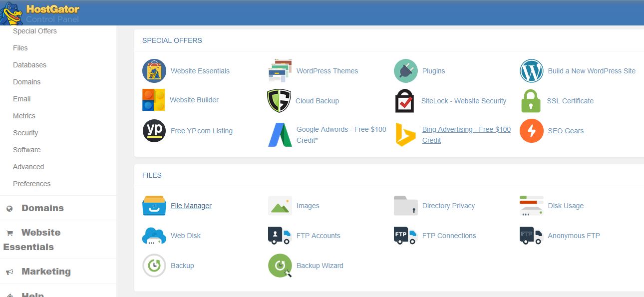Click the Build a New WordPress Site link
This screenshot has height=297, width=644.
point(592,71)
